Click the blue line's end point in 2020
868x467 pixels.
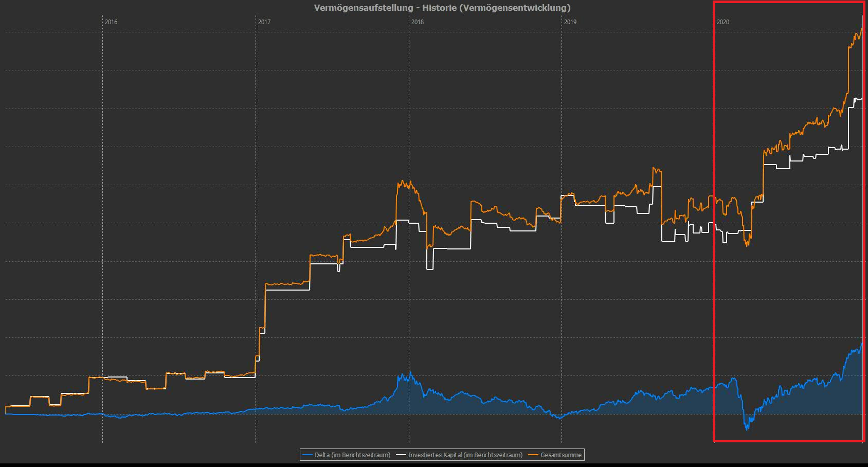tap(862, 343)
